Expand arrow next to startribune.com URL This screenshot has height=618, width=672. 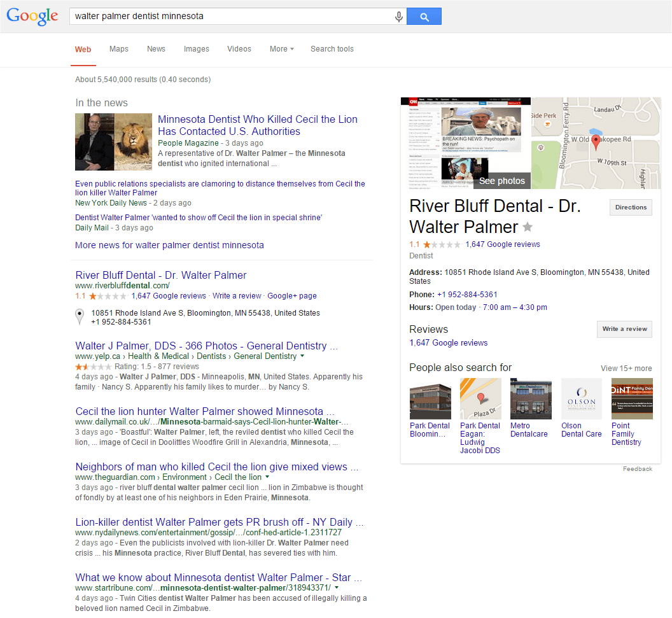336,588
